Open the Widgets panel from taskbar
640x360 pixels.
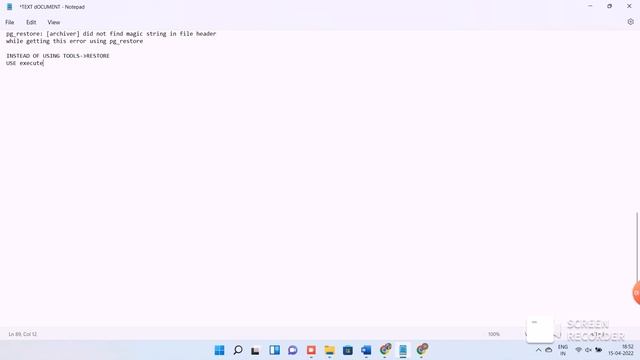point(274,350)
